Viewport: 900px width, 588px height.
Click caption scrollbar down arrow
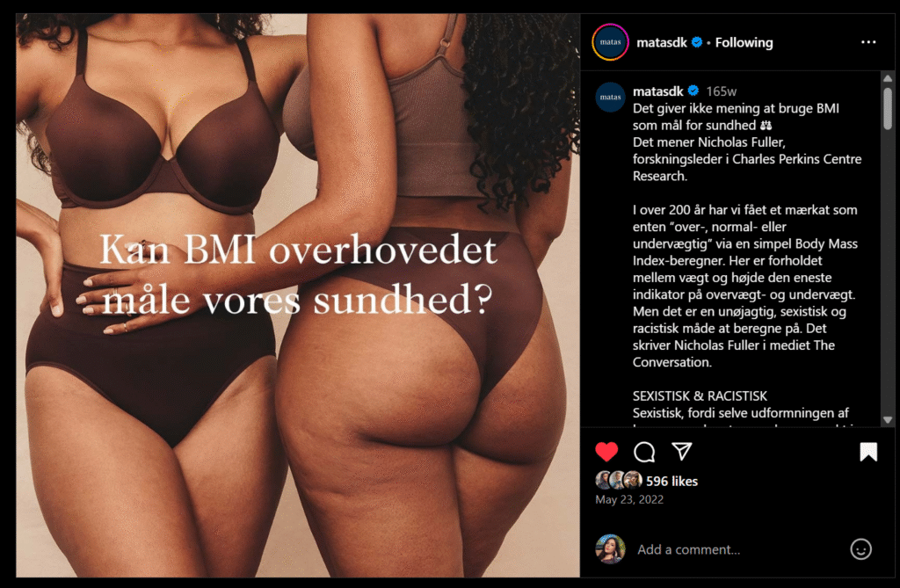pyautogui.click(x=888, y=420)
